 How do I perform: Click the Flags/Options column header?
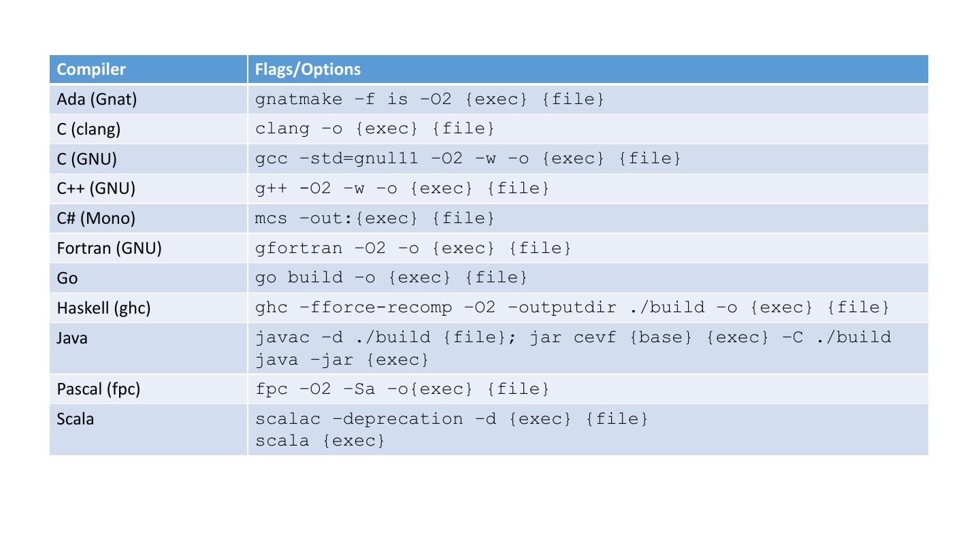308,69
